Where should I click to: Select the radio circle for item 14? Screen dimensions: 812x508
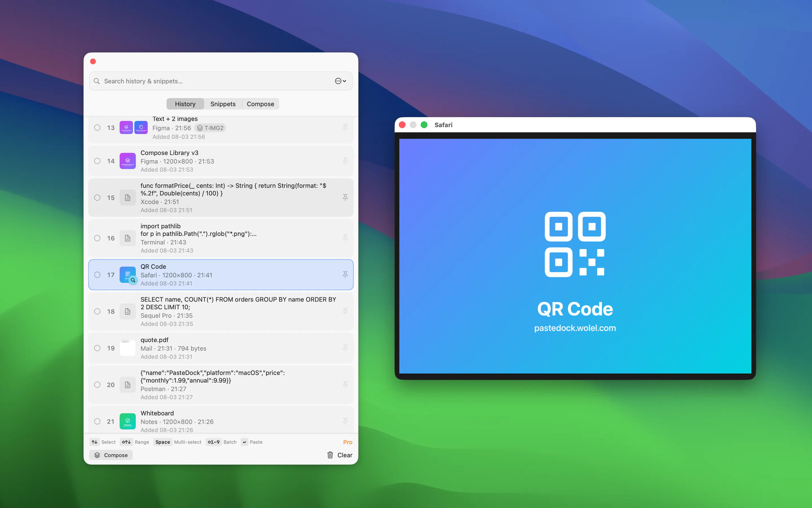pyautogui.click(x=97, y=161)
